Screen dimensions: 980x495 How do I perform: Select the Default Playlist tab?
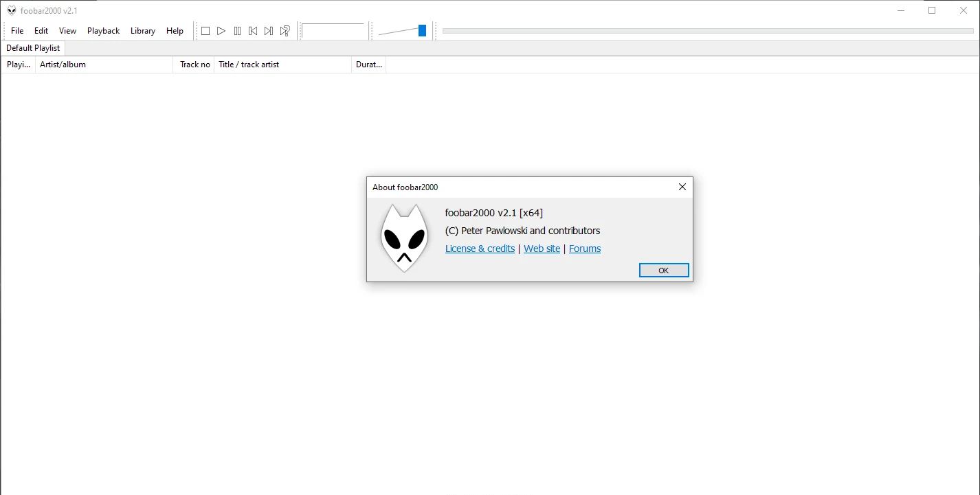pos(33,48)
